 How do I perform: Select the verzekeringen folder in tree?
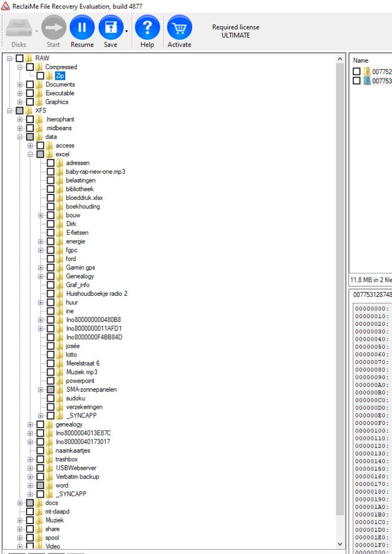coord(84,407)
